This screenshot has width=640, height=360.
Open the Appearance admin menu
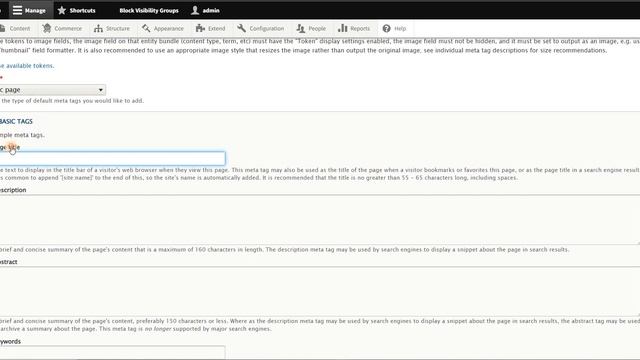163,28
